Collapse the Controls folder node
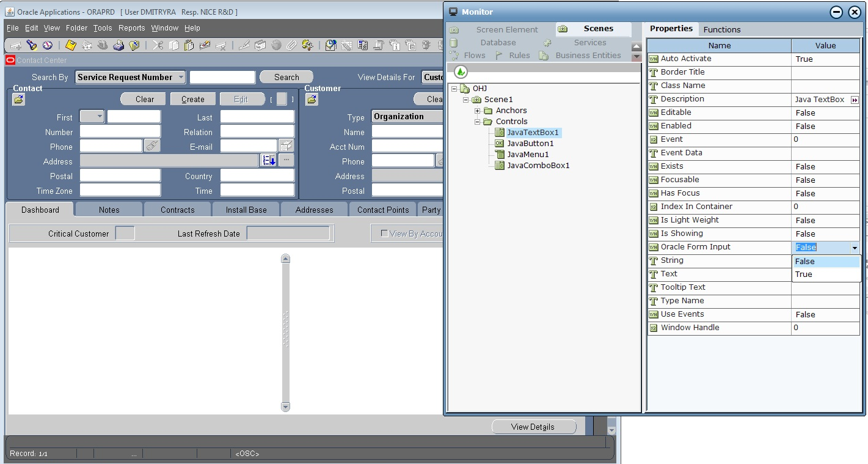Viewport: 868px width, 464px height. pyautogui.click(x=477, y=122)
